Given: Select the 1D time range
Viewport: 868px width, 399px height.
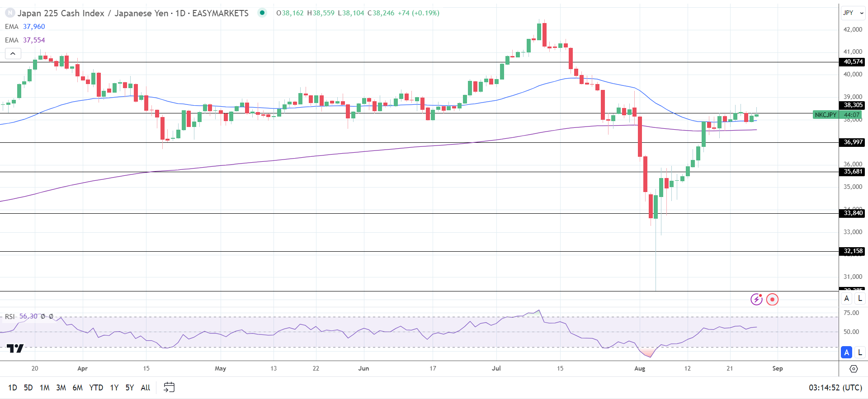Looking at the screenshot, I should (x=13, y=388).
